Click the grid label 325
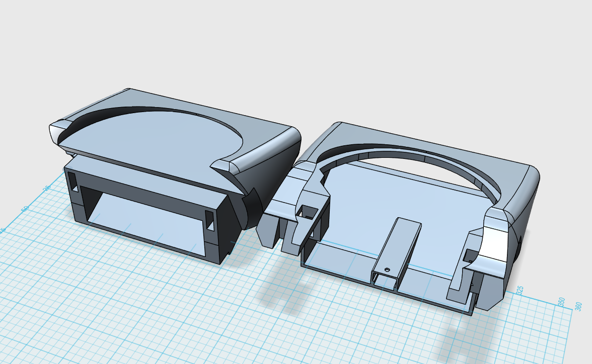The width and height of the screenshot is (592, 364). [x=520, y=291]
